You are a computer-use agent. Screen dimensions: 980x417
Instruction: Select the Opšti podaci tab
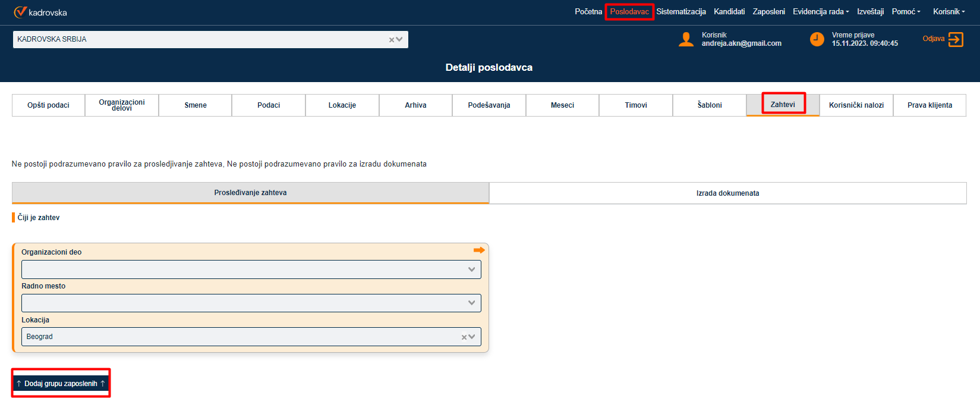pyautogui.click(x=48, y=105)
